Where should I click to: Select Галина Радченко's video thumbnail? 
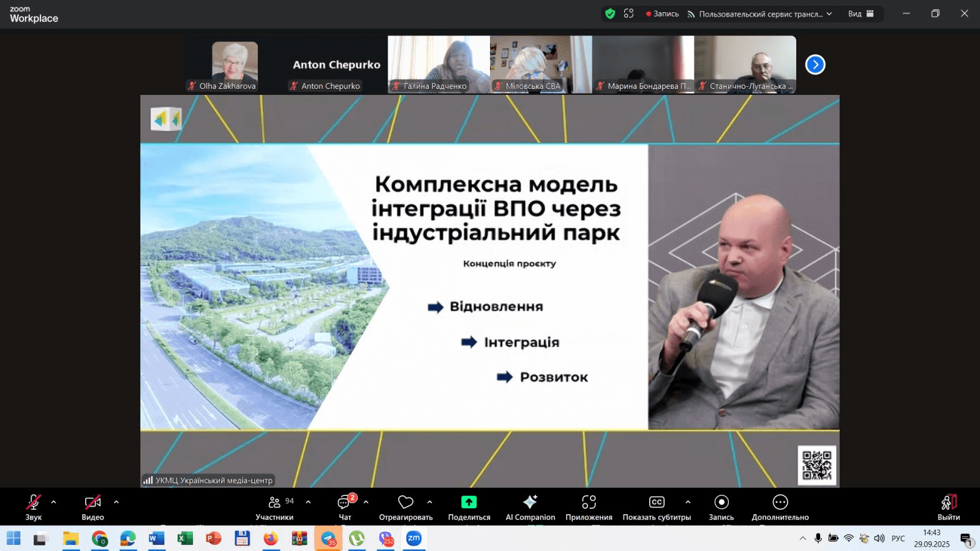click(439, 64)
